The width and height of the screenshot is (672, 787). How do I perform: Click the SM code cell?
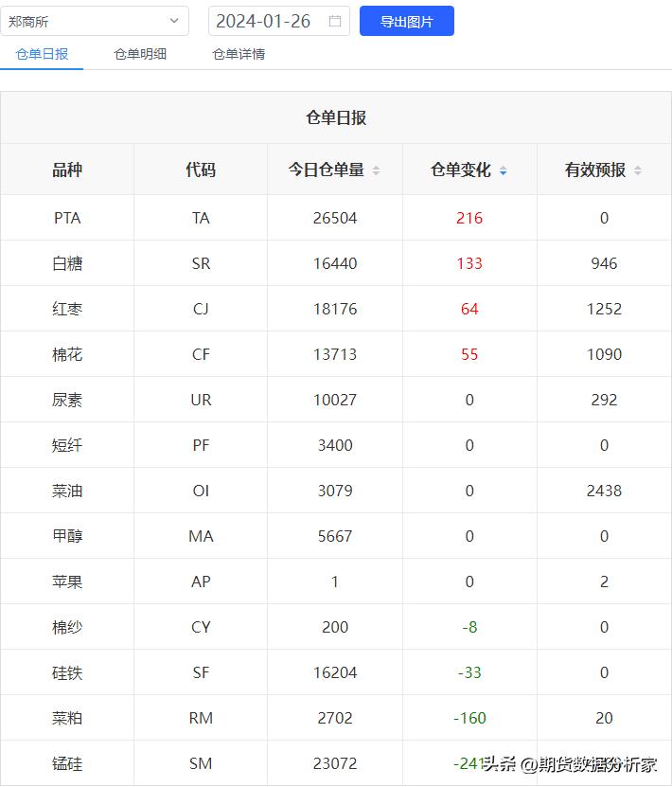coord(201,763)
